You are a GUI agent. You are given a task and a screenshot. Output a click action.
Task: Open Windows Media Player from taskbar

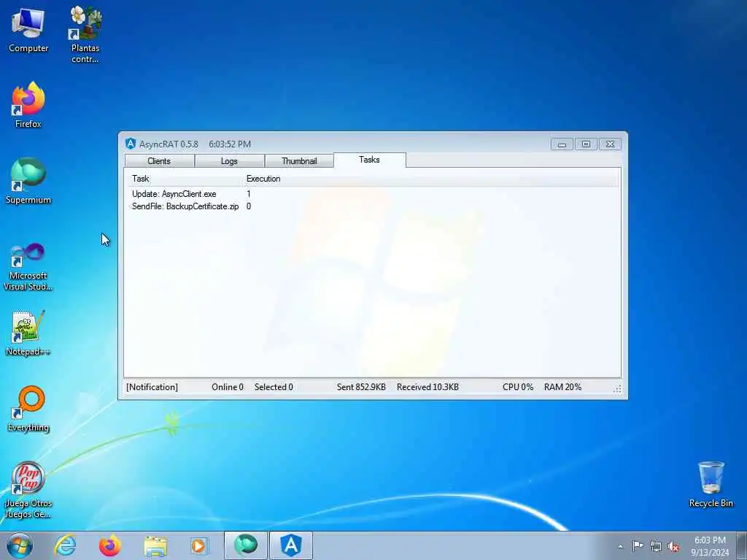click(198, 545)
